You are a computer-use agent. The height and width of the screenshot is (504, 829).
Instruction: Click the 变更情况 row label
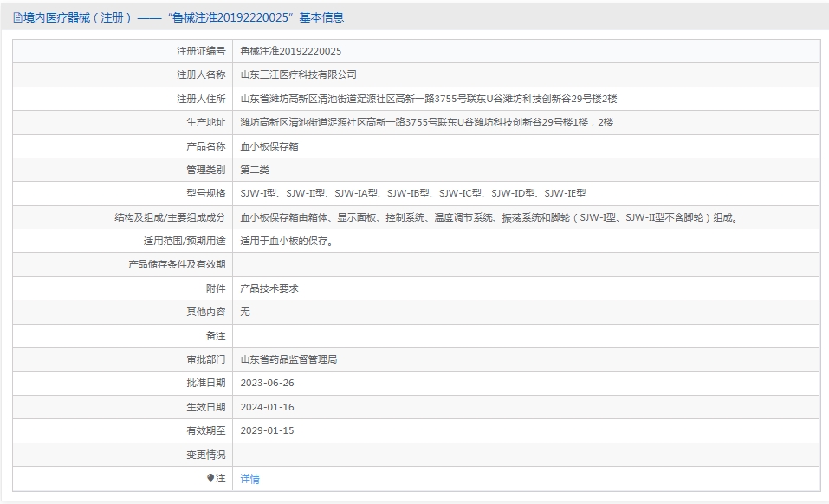point(205,455)
